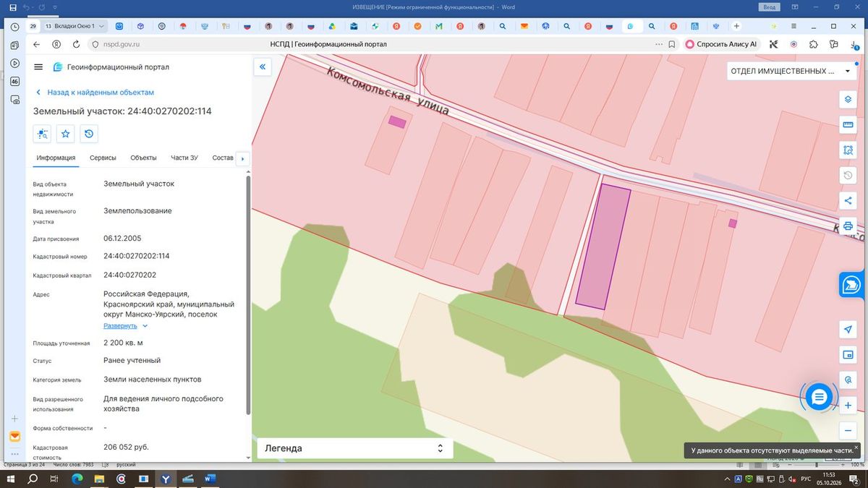Activate the area selection search tool
The width and height of the screenshot is (868, 488).
[848, 150]
